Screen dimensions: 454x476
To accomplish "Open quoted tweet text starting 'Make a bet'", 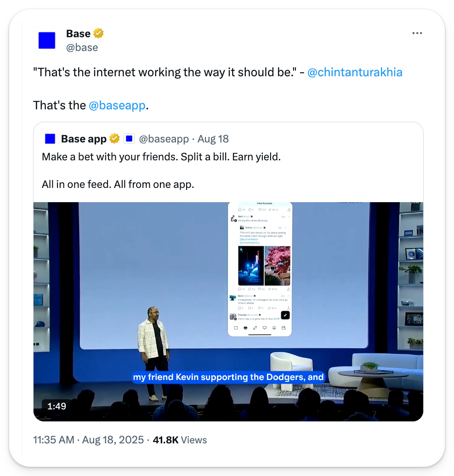I will click(161, 157).
